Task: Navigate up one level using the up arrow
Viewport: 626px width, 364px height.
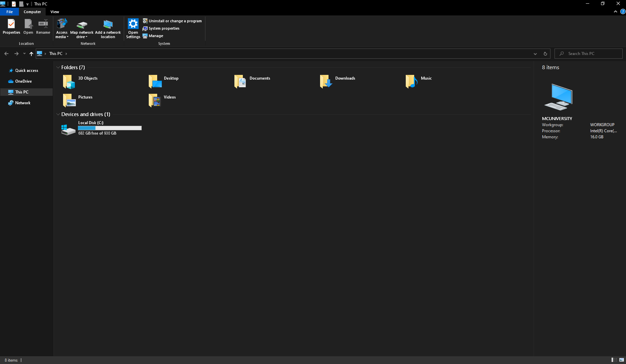Action: coord(31,53)
